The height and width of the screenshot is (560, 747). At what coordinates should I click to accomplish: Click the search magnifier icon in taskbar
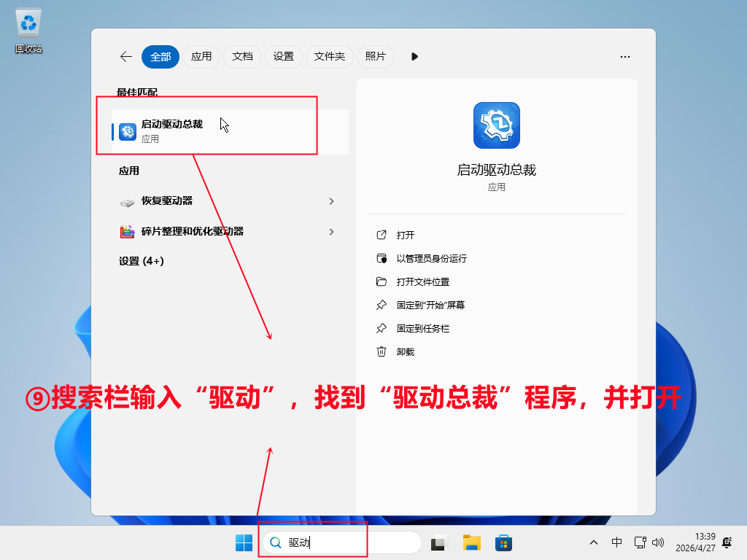pyautogui.click(x=275, y=542)
